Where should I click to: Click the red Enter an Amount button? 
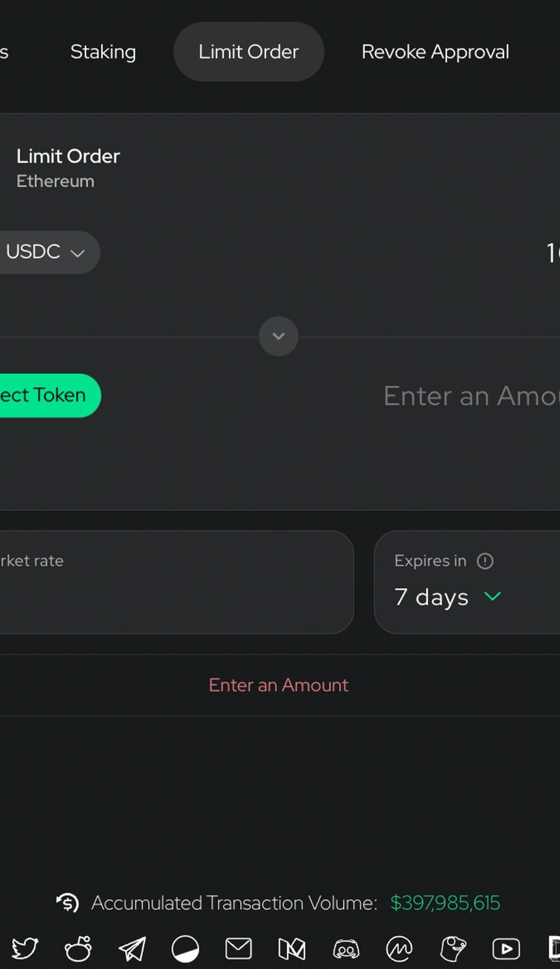point(278,685)
